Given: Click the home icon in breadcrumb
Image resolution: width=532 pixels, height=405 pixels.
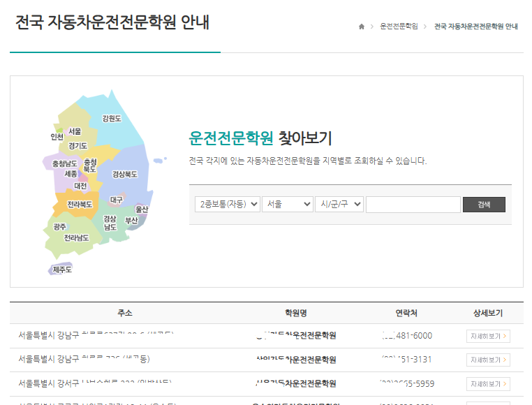Looking at the screenshot, I should coord(362,27).
